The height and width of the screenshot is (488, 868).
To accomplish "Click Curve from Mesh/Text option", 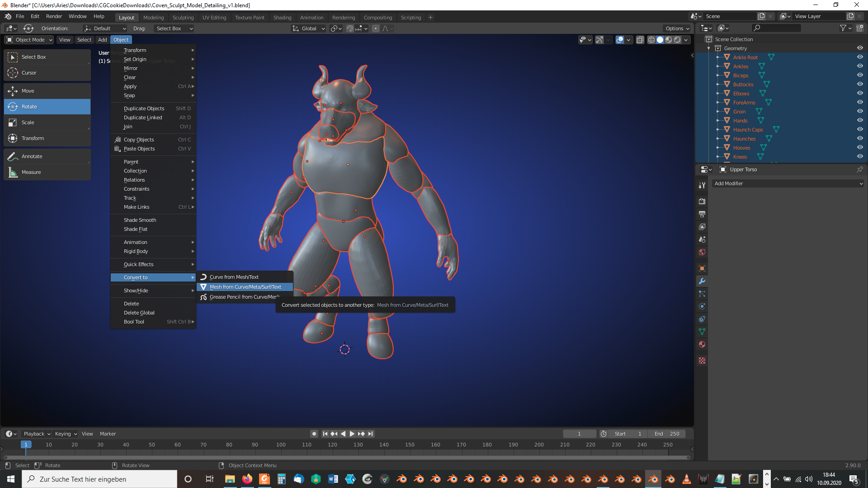I will point(234,277).
